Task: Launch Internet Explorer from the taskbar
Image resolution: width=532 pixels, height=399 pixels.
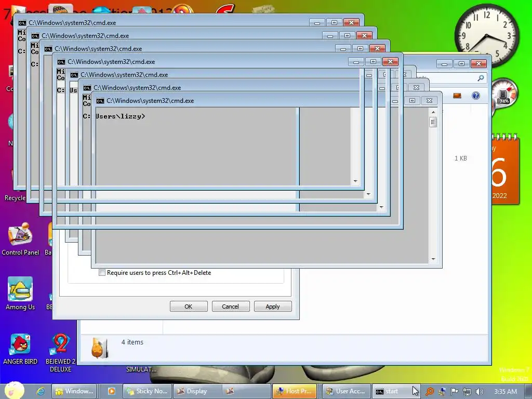Action: tap(41, 391)
